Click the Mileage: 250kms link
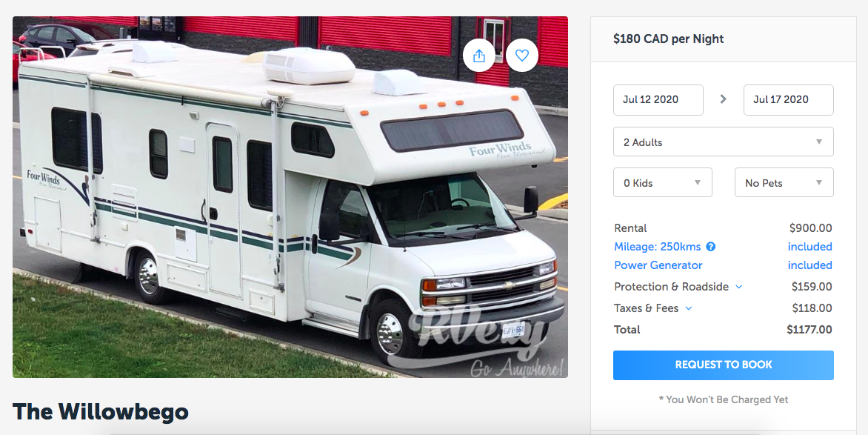868x435 pixels. point(657,247)
